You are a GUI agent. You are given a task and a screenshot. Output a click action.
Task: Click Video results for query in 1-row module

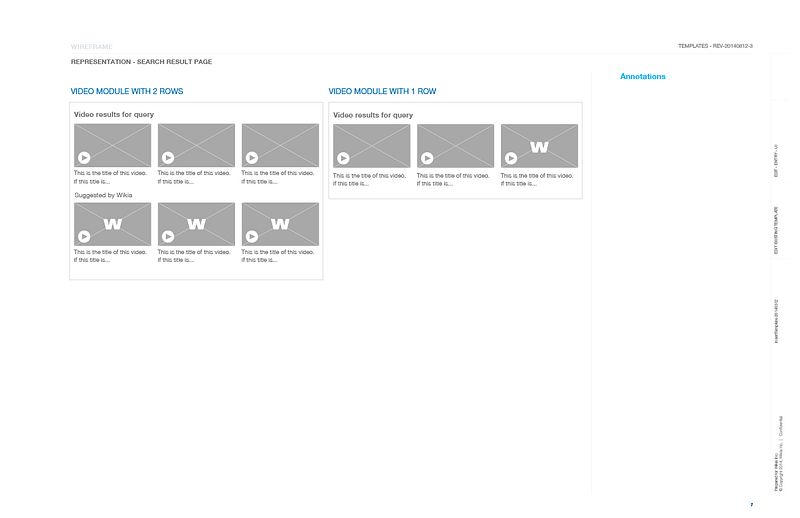click(x=373, y=115)
